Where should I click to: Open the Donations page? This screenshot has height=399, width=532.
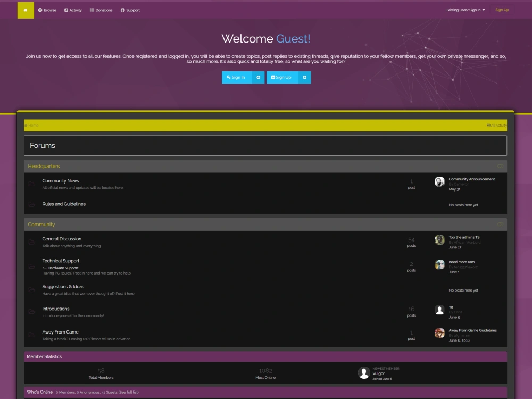click(x=101, y=10)
